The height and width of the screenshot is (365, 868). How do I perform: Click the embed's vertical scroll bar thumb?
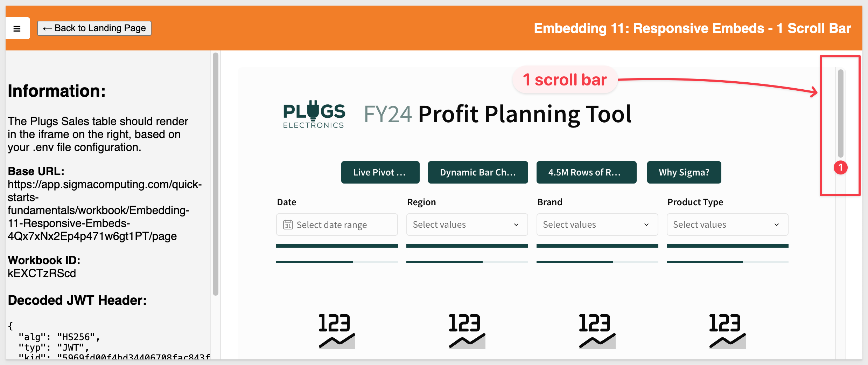[x=841, y=113]
